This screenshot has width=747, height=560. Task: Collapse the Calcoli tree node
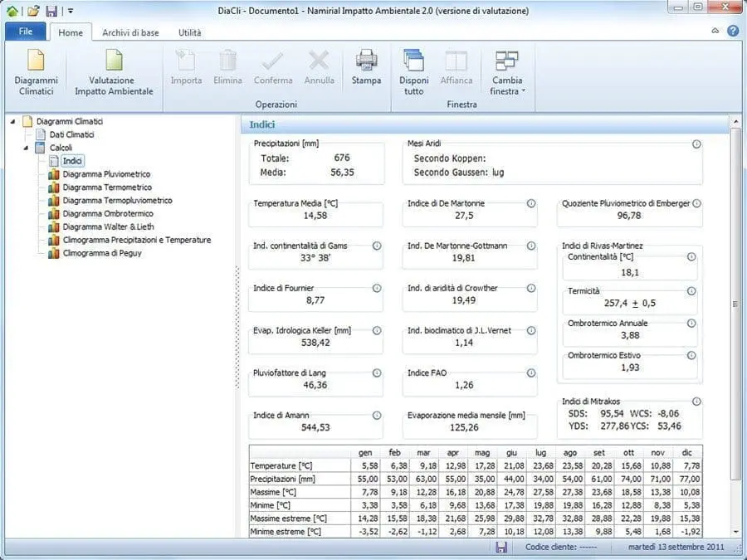pyautogui.click(x=27, y=148)
